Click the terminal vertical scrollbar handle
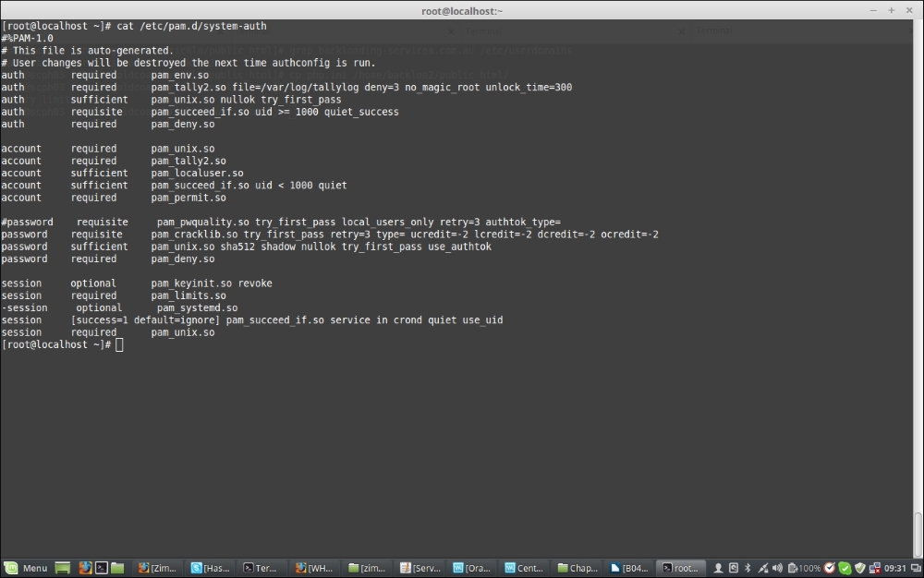924x578 pixels. coord(918,535)
